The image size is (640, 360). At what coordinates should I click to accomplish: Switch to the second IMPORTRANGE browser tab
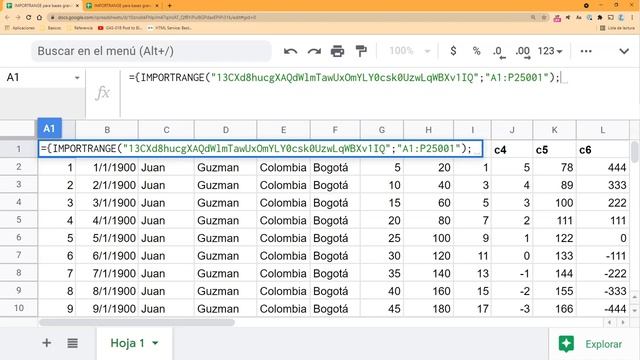122,6
